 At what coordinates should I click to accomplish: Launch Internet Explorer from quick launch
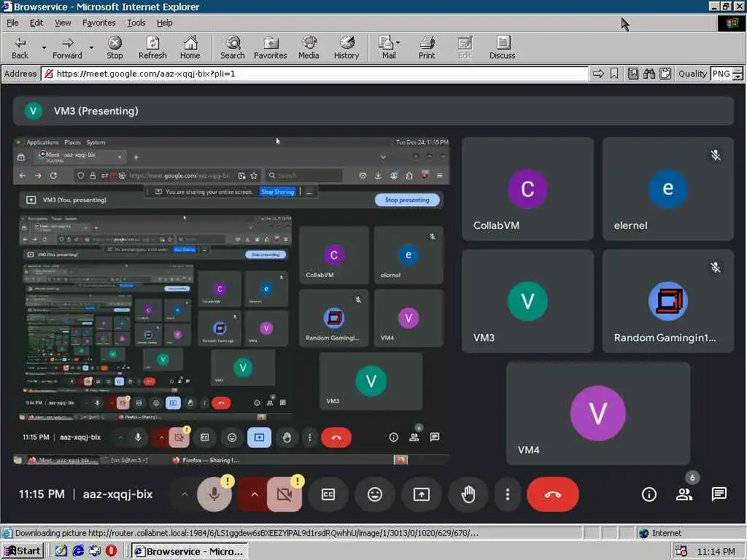click(x=78, y=551)
